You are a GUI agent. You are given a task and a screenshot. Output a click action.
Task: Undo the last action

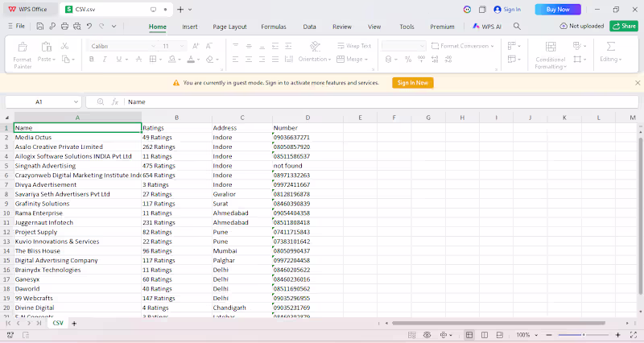coord(89,27)
